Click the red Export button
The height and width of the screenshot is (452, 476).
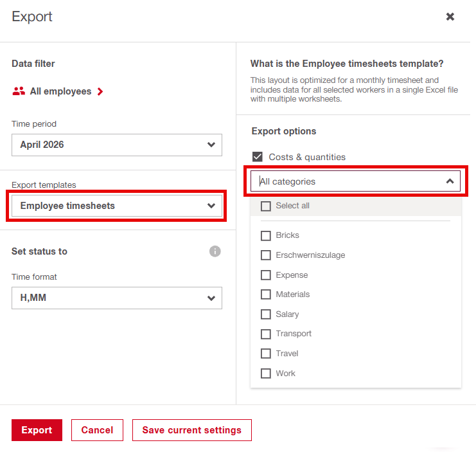click(x=37, y=430)
